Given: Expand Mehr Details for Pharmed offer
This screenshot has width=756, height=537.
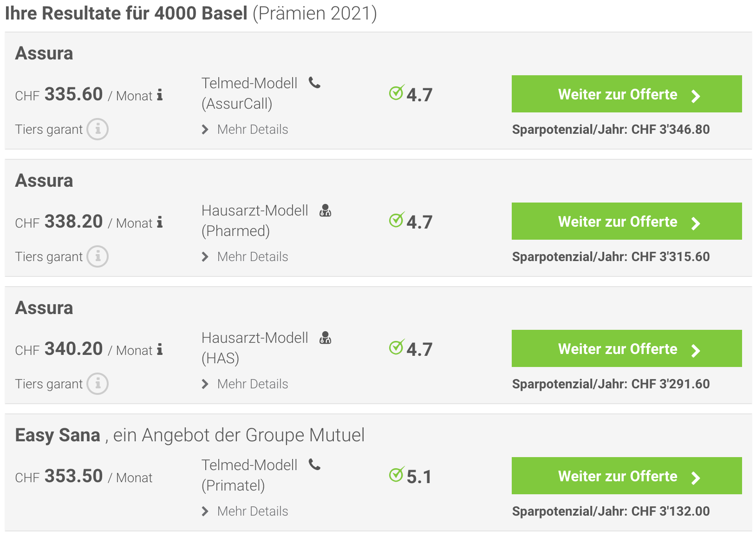Looking at the screenshot, I should [245, 257].
